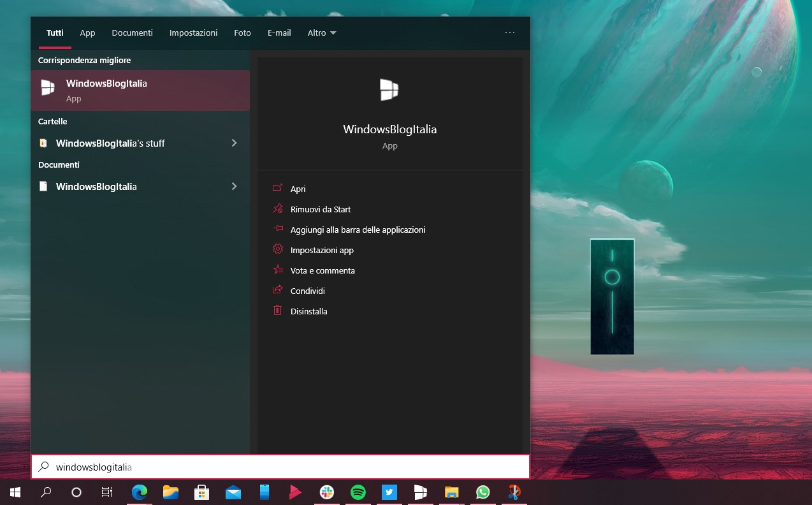Open Spotify from the taskbar
The width and height of the screenshot is (812, 505).
(358, 492)
